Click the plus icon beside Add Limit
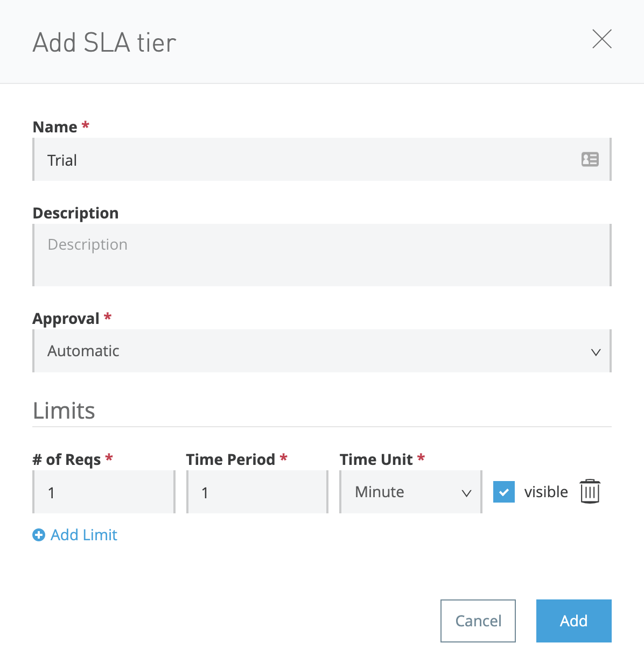 pyautogui.click(x=39, y=535)
